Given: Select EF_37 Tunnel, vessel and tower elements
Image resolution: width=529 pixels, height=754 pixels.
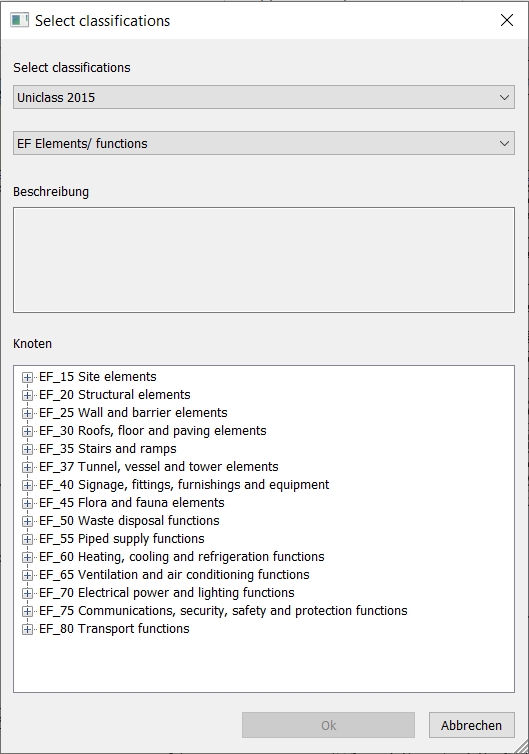Looking at the screenshot, I should (x=159, y=467).
